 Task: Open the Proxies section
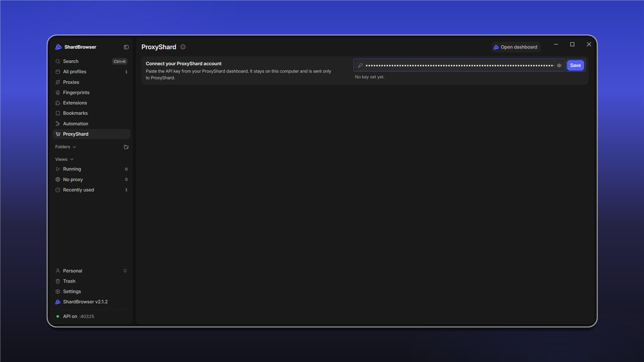[x=91, y=82]
